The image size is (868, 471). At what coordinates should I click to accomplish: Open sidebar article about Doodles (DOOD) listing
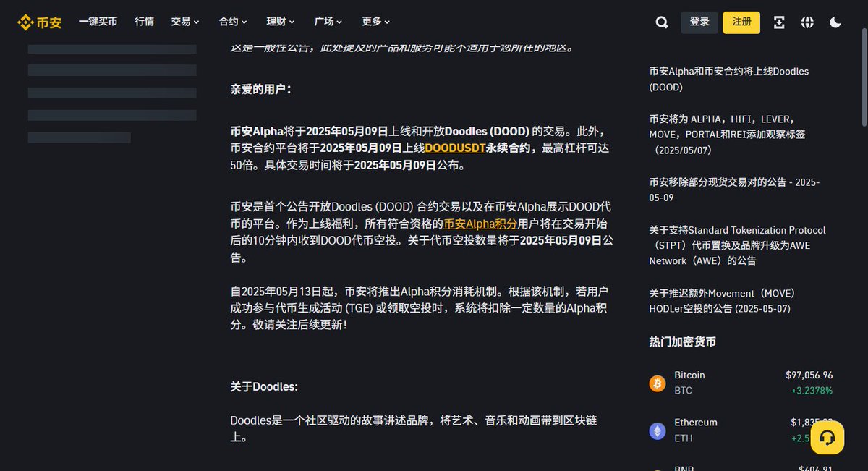point(729,79)
